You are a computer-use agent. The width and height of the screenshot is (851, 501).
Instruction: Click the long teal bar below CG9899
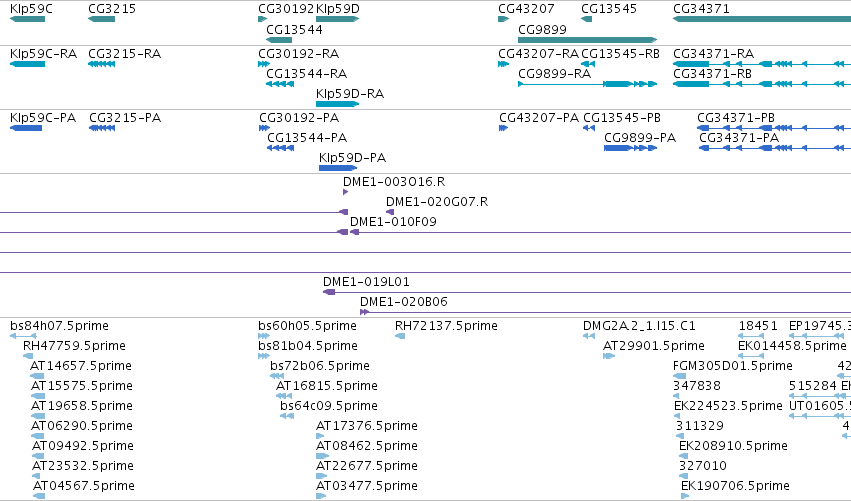tap(587, 40)
